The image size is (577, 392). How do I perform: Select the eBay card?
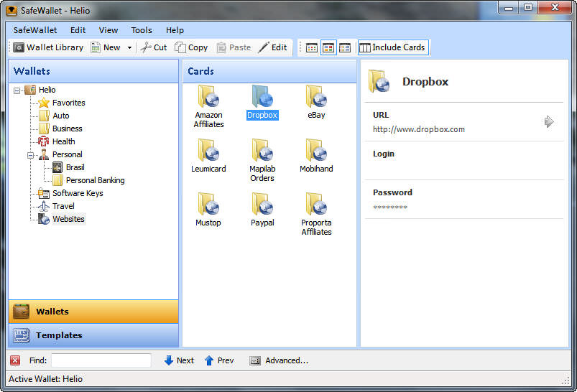pos(316,102)
